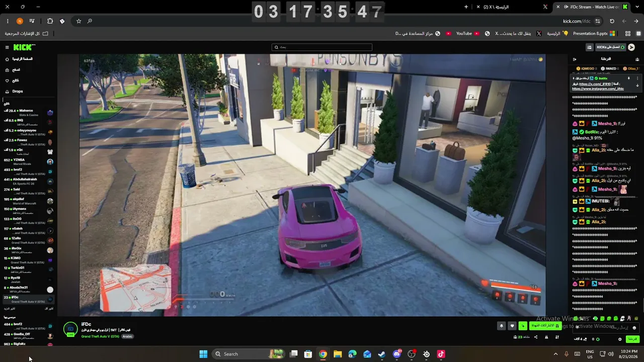
Task: Open the Kick sidebar hamburger menu
Action: click(7, 47)
